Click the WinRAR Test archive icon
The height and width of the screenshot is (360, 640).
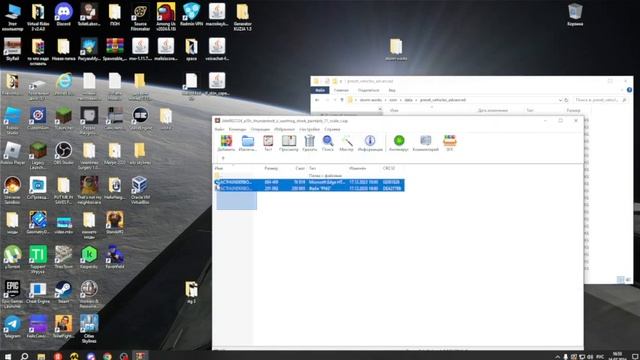[x=268, y=143]
